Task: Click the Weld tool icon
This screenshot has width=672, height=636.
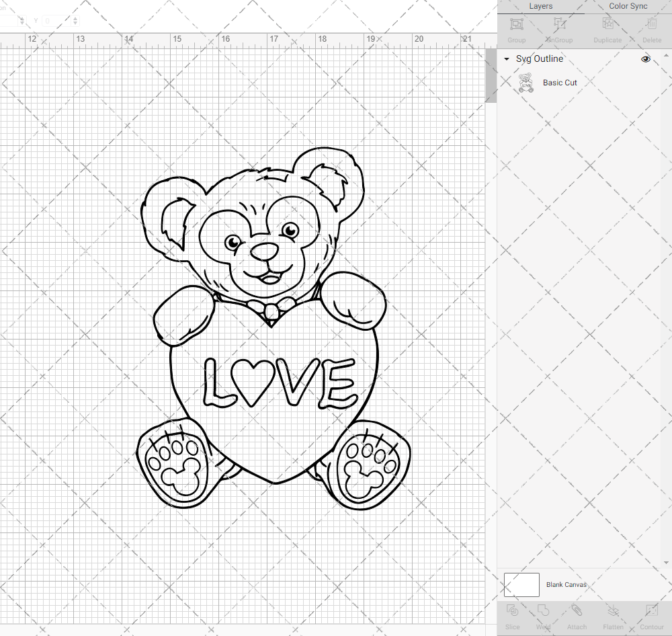Action: point(543,610)
